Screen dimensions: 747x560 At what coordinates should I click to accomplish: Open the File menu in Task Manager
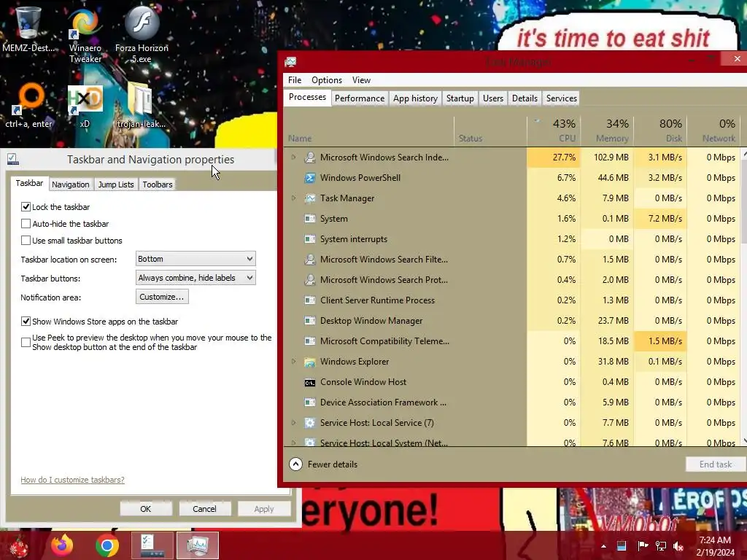[x=295, y=80]
